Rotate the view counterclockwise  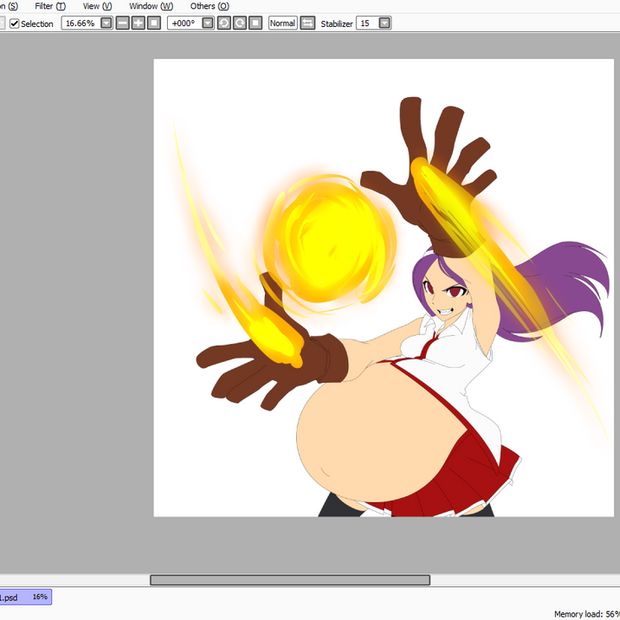224,23
